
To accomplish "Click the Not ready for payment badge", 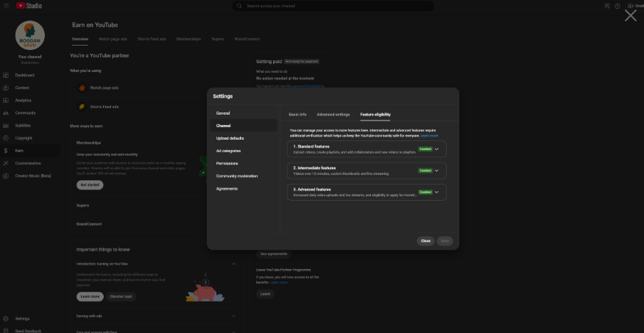I will pyautogui.click(x=302, y=62).
